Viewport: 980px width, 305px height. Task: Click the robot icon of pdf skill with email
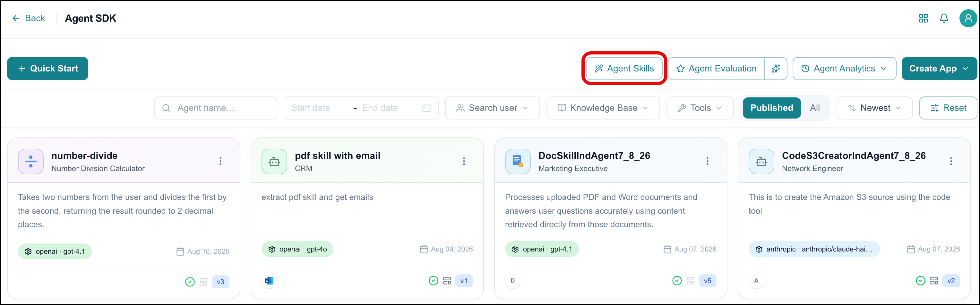pyautogui.click(x=274, y=161)
